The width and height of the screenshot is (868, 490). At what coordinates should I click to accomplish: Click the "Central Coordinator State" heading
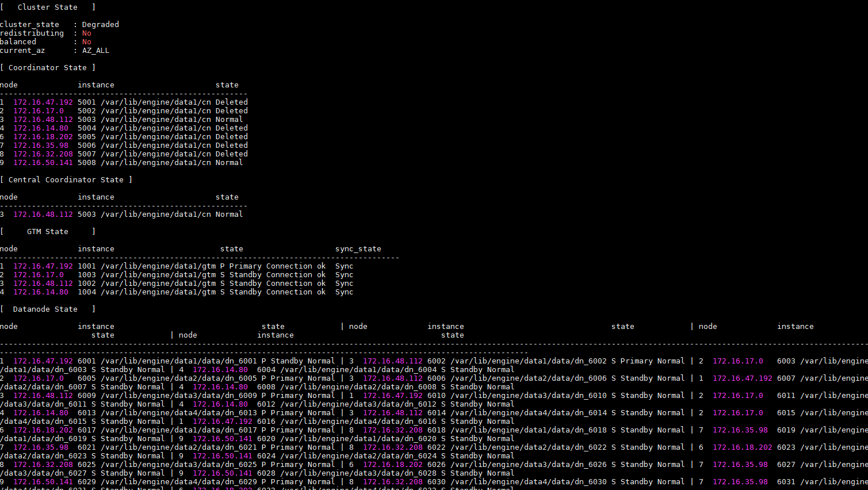(x=66, y=180)
